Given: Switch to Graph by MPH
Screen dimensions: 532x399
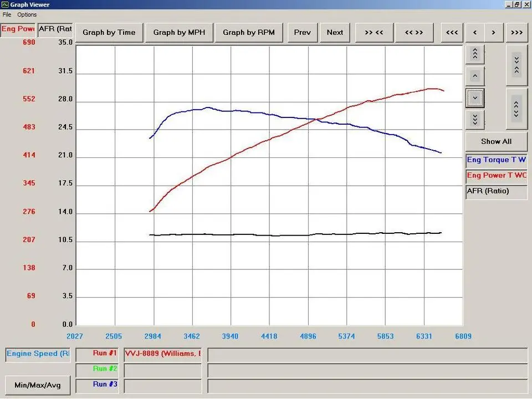Looking at the screenshot, I should pos(179,33).
